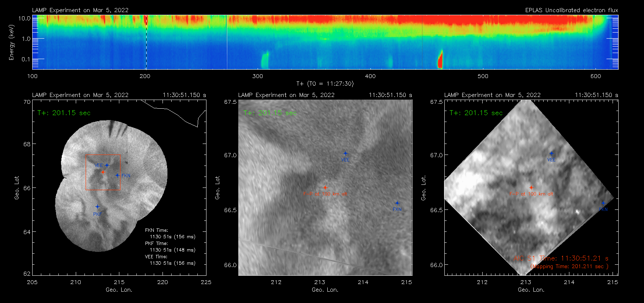The width and height of the screenshot is (644, 303).
Task: Click the '1130 51s (148 ms)' PKF time value
Action: click(173, 250)
